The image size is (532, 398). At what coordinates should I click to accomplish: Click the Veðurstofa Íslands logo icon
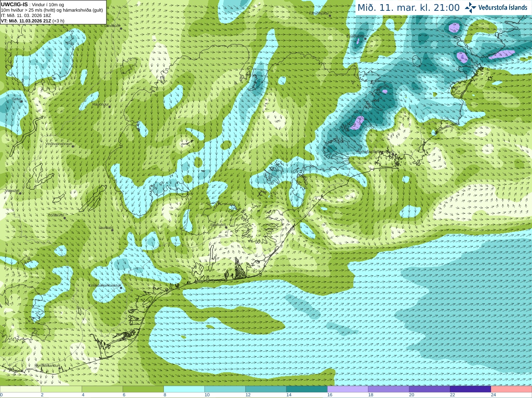point(470,7)
